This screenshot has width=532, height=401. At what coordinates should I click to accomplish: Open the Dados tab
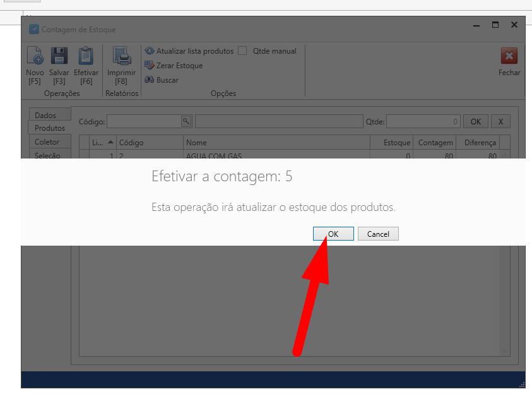click(45, 116)
